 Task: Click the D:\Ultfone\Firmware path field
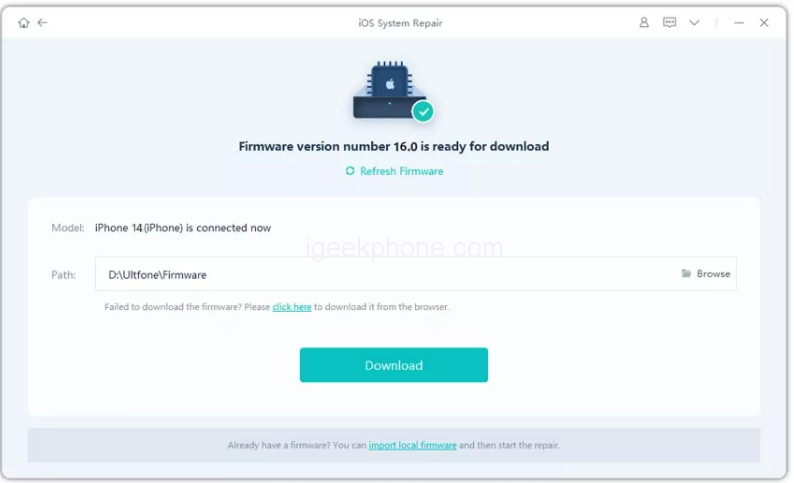coord(416,274)
